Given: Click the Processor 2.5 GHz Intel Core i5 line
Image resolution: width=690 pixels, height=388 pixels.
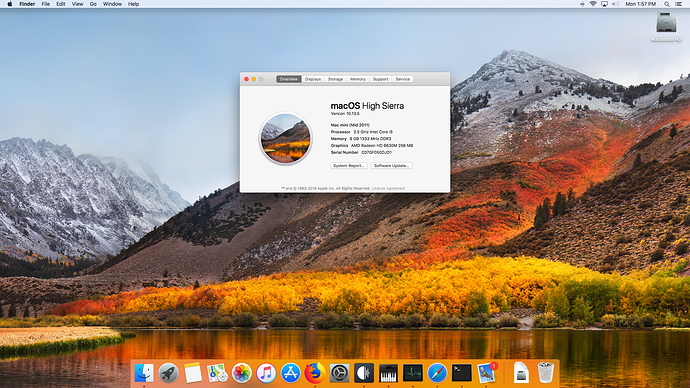Looking at the screenshot, I should tap(362, 132).
